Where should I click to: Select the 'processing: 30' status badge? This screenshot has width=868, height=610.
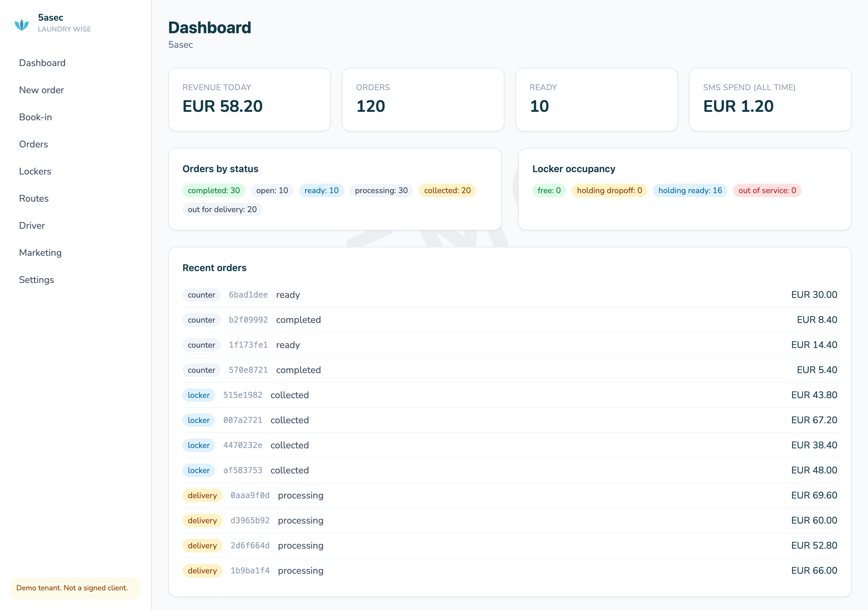click(x=381, y=190)
